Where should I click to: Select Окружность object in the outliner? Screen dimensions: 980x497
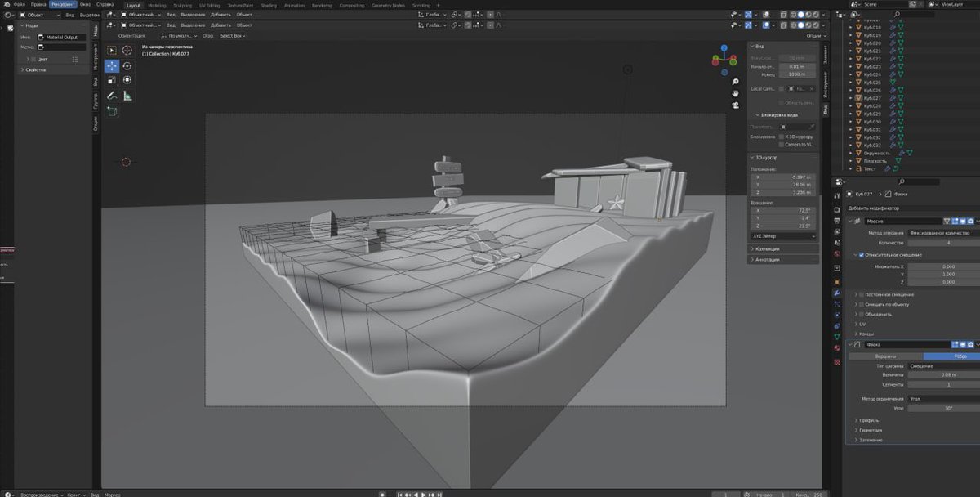(x=876, y=153)
